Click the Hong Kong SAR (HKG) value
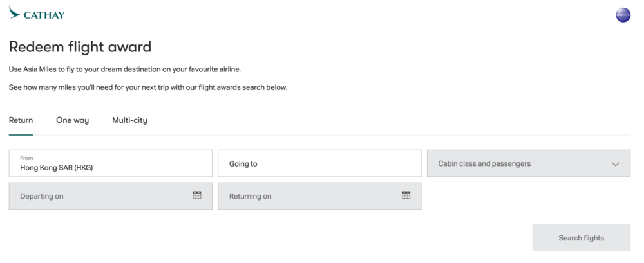 point(57,168)
